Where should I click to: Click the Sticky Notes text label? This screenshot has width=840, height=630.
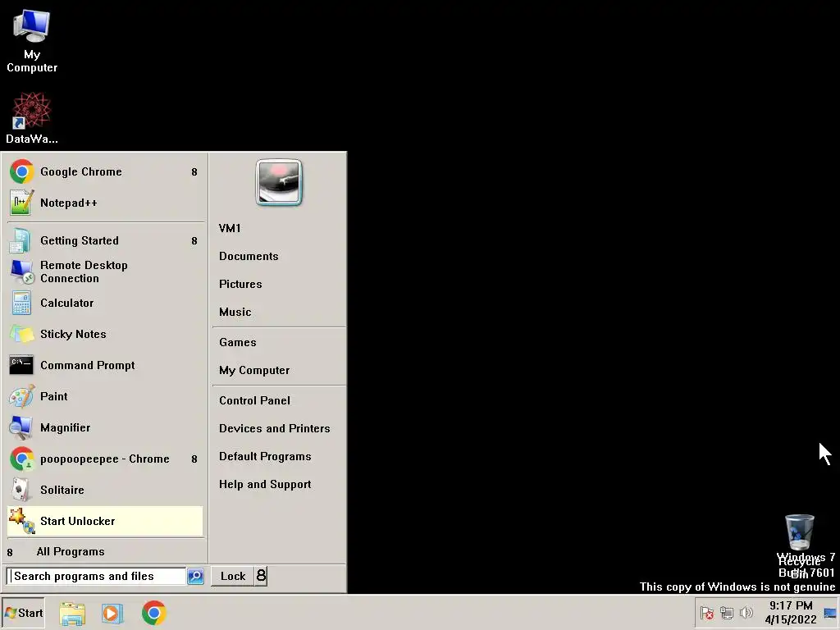pos(73,335)
